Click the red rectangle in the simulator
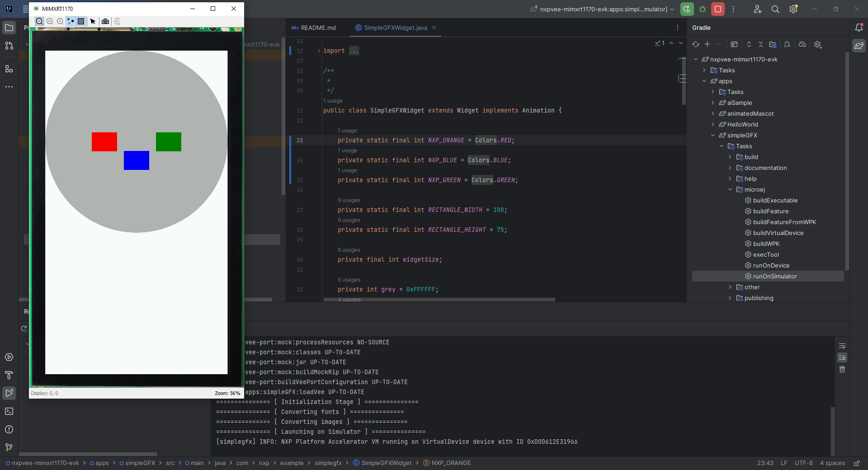Image resolution: width=868 pixels, height=470 pixels. coord(104,142)
